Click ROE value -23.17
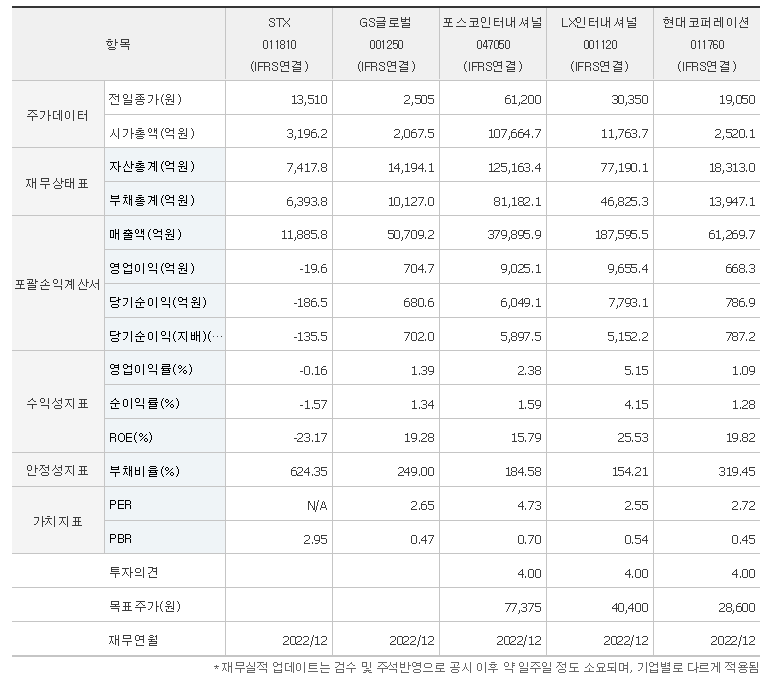The height and width of the screenshot is (679, 776). 310,437
